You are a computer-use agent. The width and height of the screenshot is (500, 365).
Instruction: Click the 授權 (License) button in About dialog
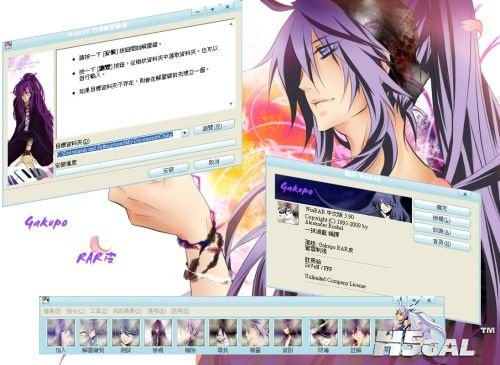point(442,220)
